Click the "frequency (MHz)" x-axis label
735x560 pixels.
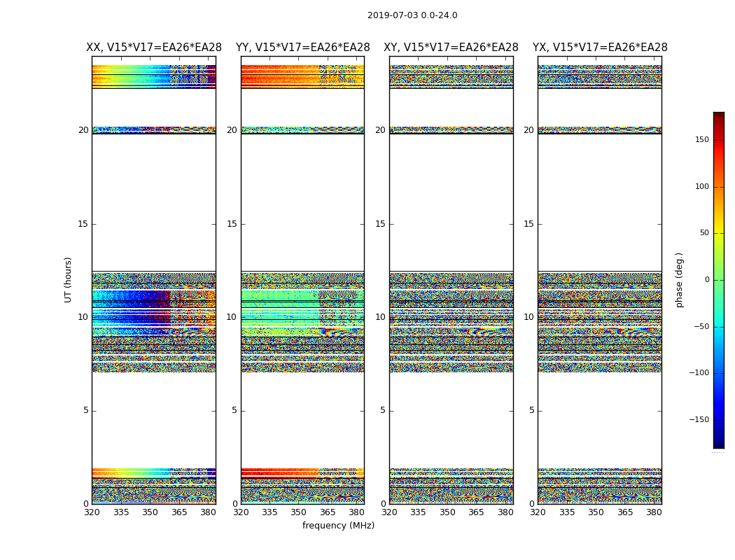(x=338, y=525)
